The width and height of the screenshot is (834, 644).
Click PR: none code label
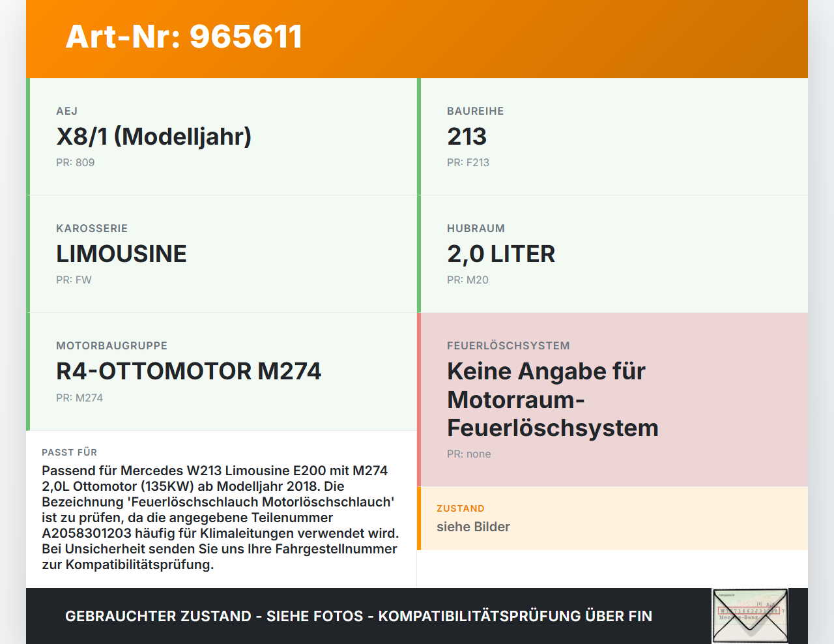click(x=468, y=454)
